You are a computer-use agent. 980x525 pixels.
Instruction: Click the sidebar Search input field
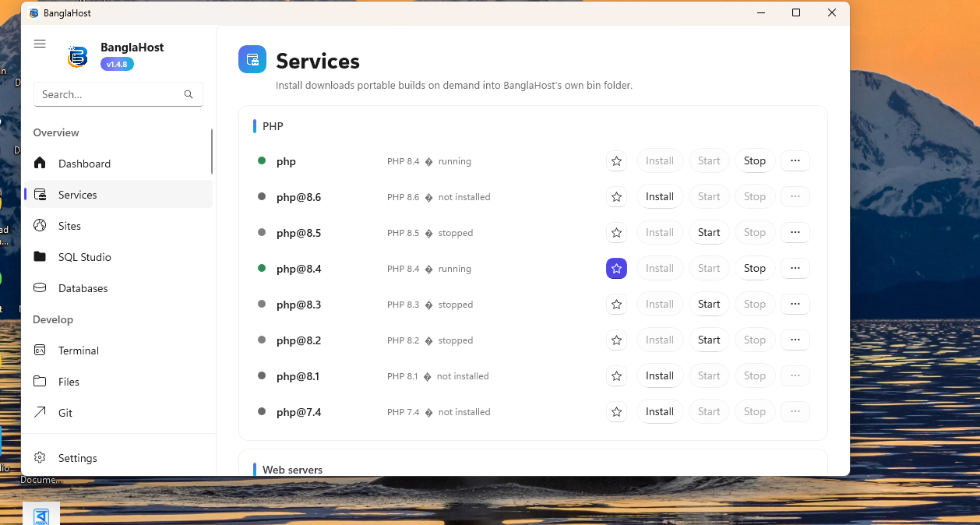pyautogui.click(x=118, y=94)
